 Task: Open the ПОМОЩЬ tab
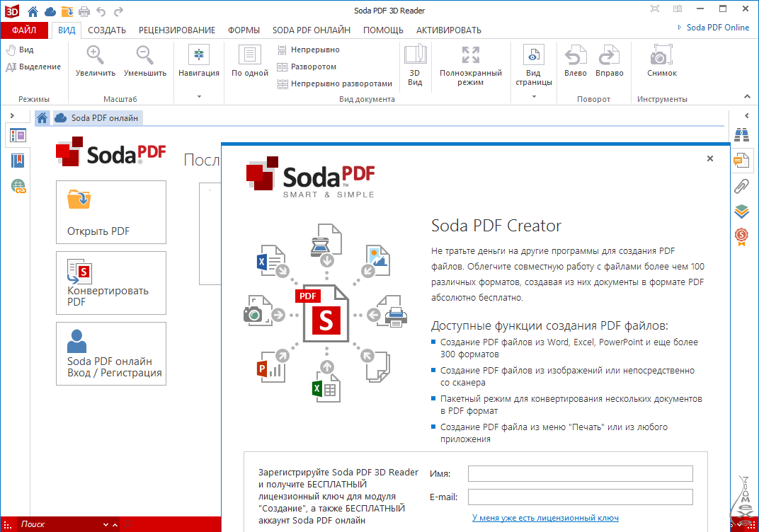tap(383, 30)
